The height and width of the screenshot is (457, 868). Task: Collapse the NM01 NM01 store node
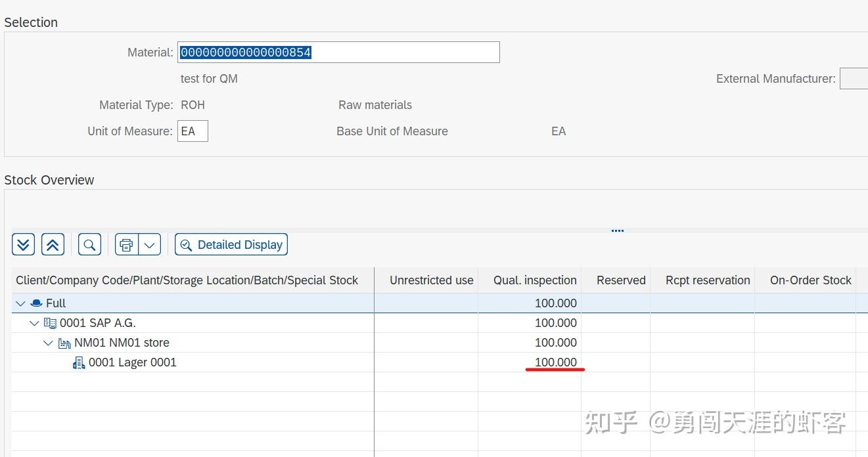point(47,342)
